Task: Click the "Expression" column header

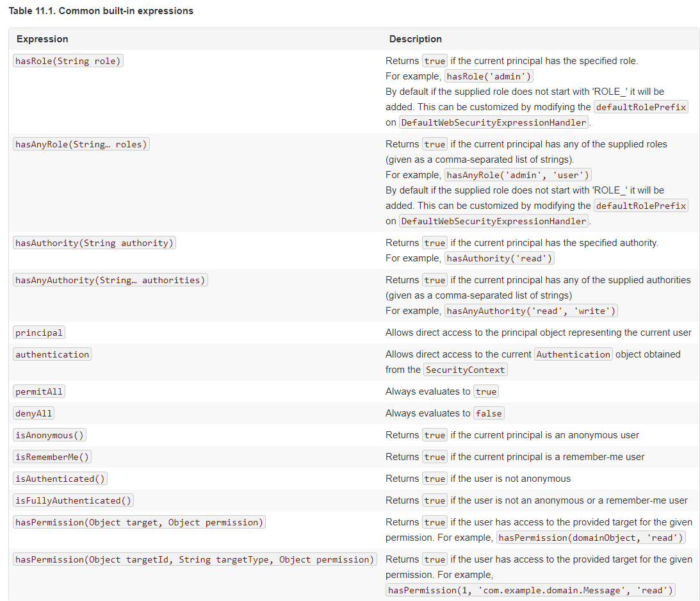Action: [42, 39]
